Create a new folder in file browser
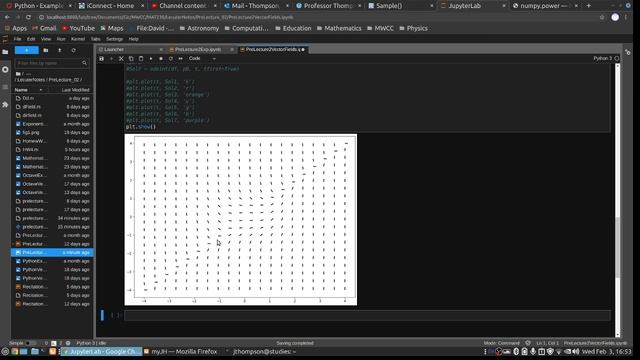Screen dimensions: 640x360 (x=46, y=50)
